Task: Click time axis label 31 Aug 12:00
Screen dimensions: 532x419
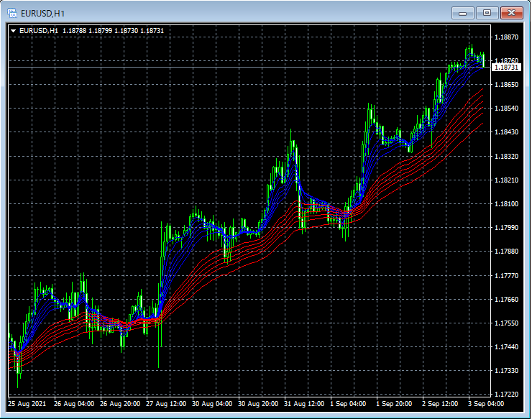Action: (x=304, y=404)
